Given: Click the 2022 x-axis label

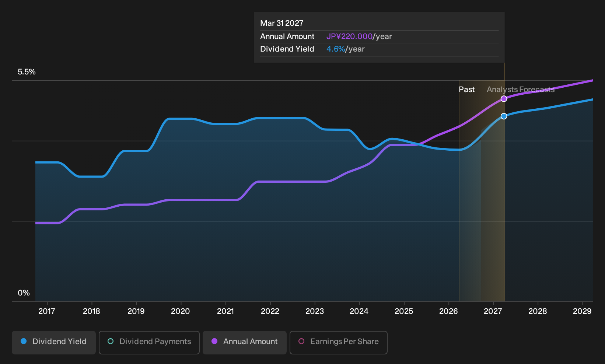Looking at the screenshot, I should pyautogui.click(x=270, y=311).
